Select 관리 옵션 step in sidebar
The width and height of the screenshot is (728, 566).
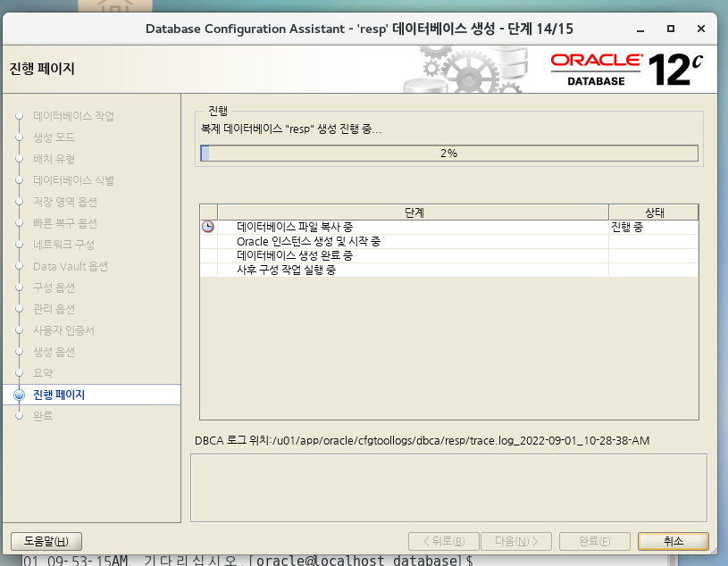point(54,309)
